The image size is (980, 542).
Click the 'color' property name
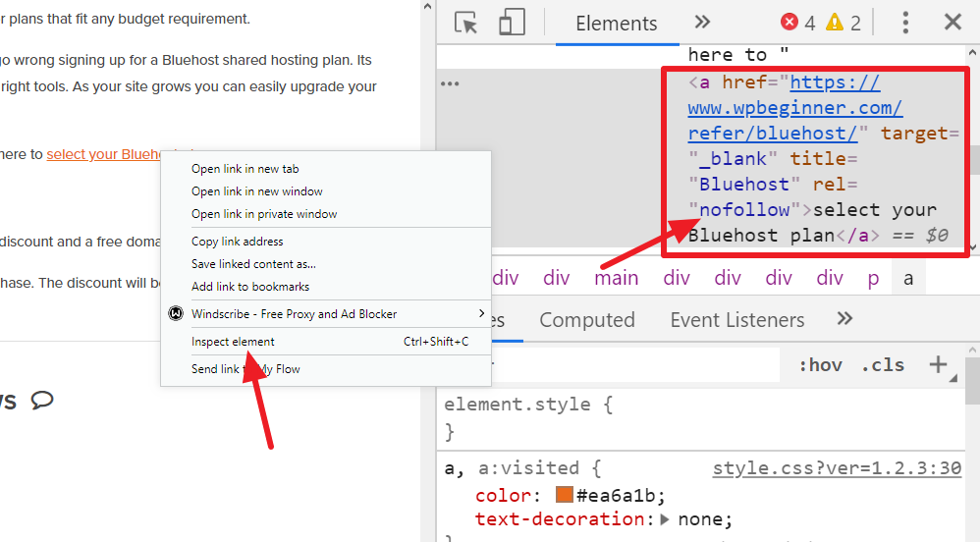click(x=503, y=496)
